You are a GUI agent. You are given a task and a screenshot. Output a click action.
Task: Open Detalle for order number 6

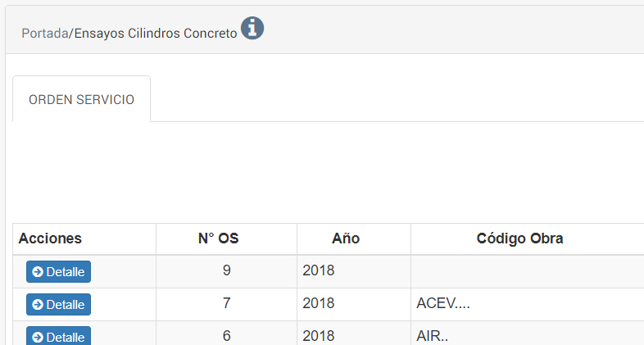tap(58, 336)
